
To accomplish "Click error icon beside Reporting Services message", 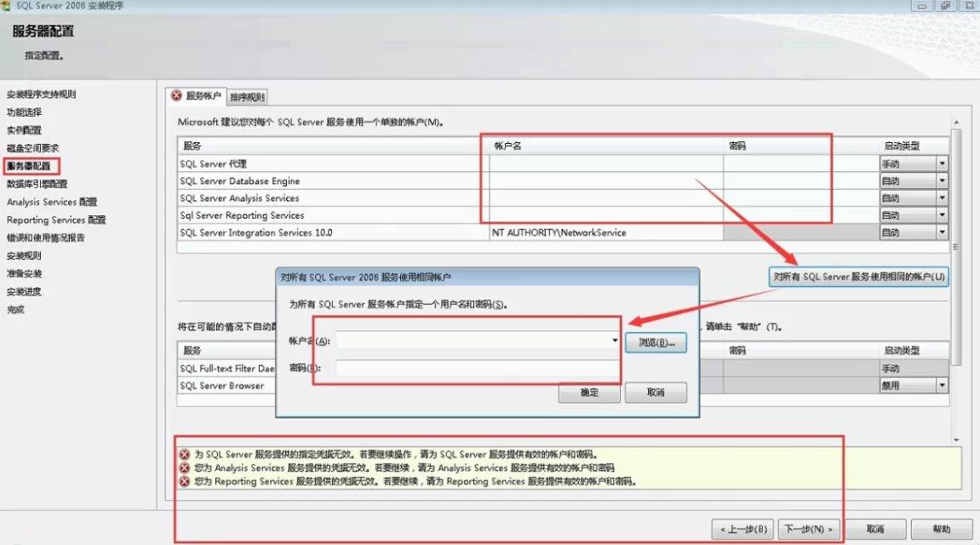I will click(x=185, y=481).
